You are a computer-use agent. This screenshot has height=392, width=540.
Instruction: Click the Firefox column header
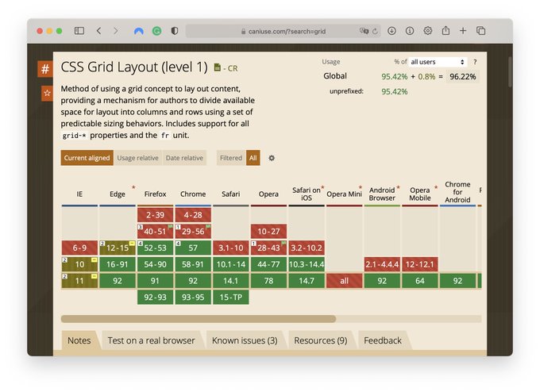coord(156,194)
